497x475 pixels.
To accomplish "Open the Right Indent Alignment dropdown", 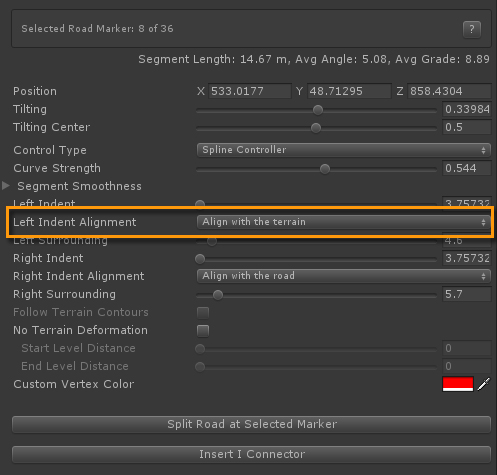I will click(x=344, y=276).
